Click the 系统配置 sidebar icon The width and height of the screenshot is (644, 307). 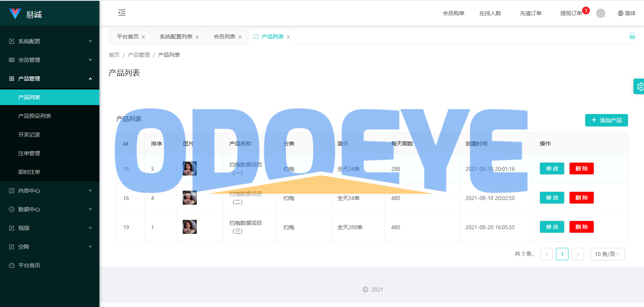pos(12,41)
